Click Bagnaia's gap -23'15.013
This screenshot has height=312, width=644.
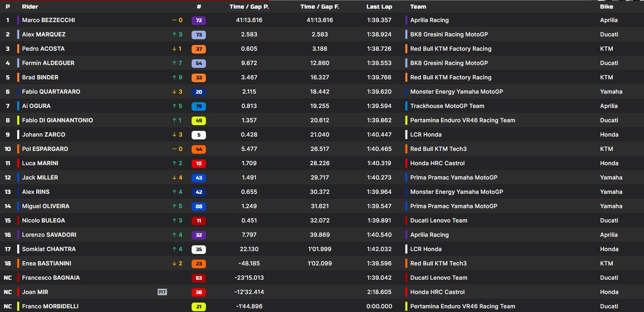pyautogui.click(x=249, y=278)
